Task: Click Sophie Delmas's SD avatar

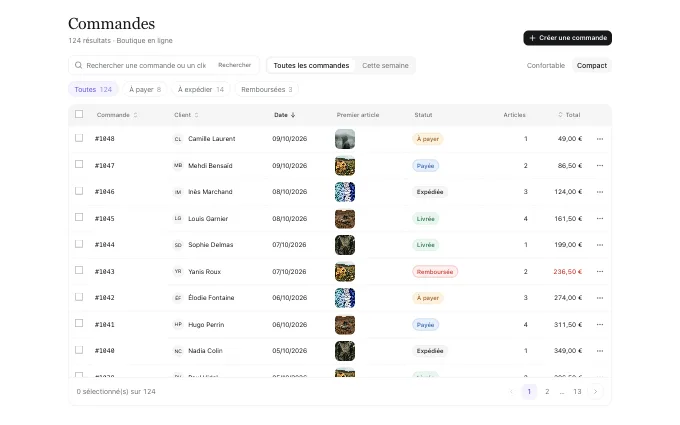Action: (178, 245)
